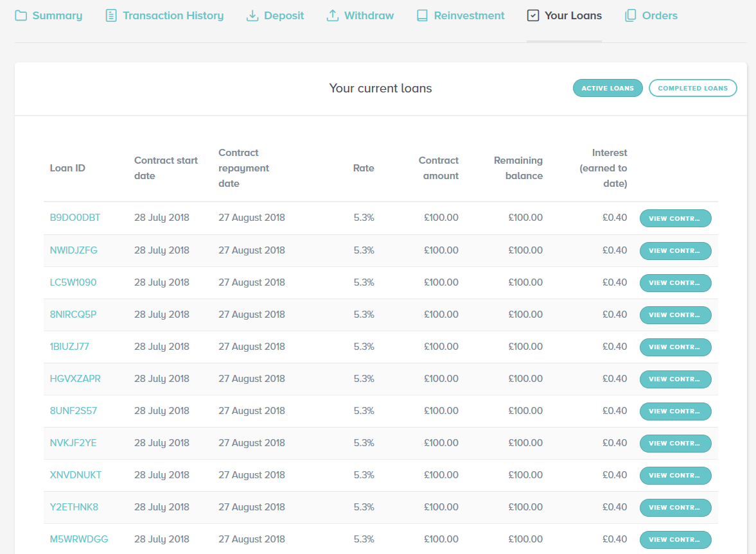The image size is (756, 554).
Task: Click the Your current loans heading
Action: coord(380,88)
